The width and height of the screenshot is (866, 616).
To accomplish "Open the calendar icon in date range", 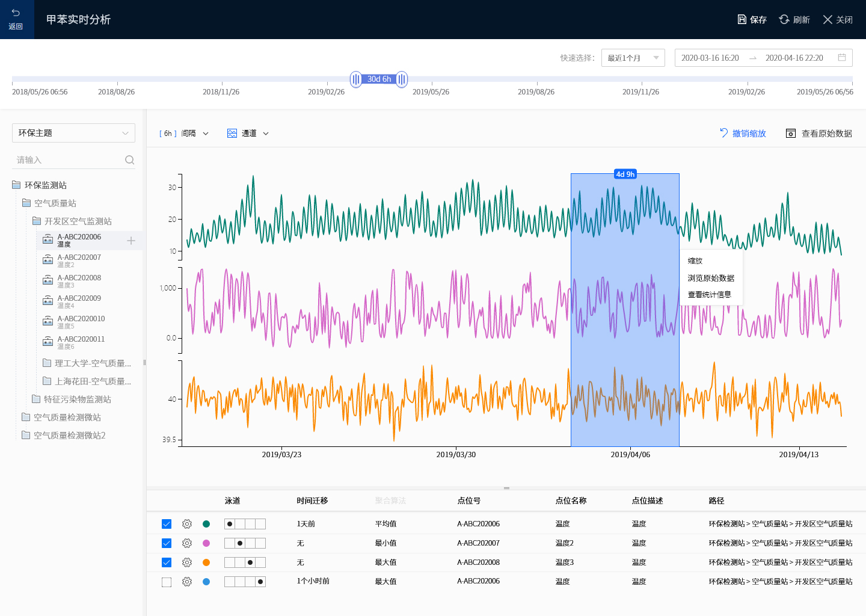I will [842, 57].
